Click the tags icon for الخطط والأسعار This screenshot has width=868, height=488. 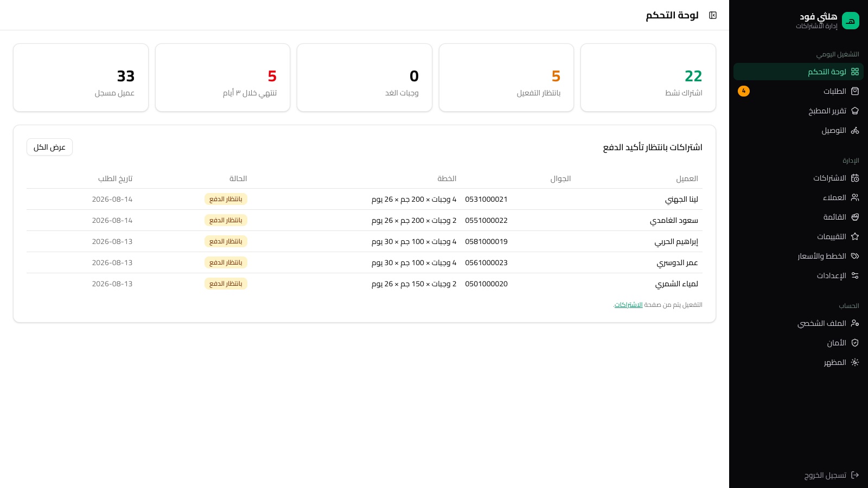click(x=855, y=256)
